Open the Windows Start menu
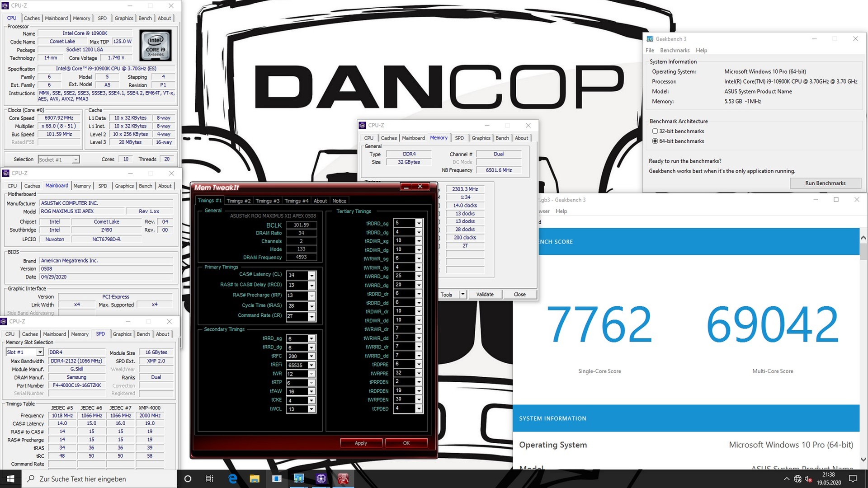Image resolution: width=868 pixels, height=488 pixels. [x=11, y=479]
